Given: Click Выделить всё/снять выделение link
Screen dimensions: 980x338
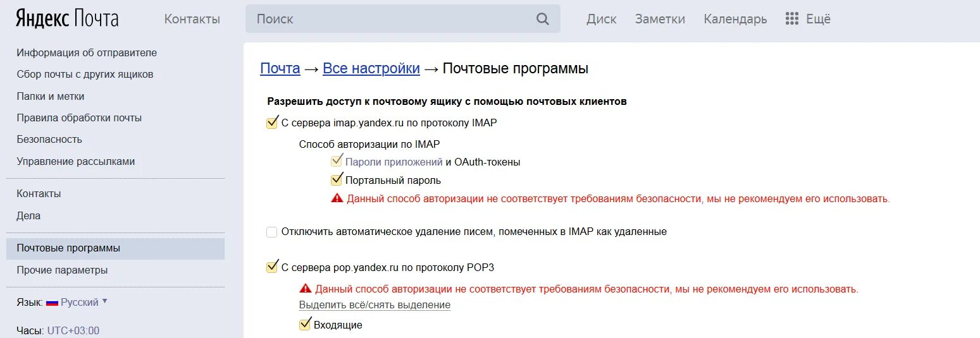Looking at the screenshot, I should (x=375, y=305).
